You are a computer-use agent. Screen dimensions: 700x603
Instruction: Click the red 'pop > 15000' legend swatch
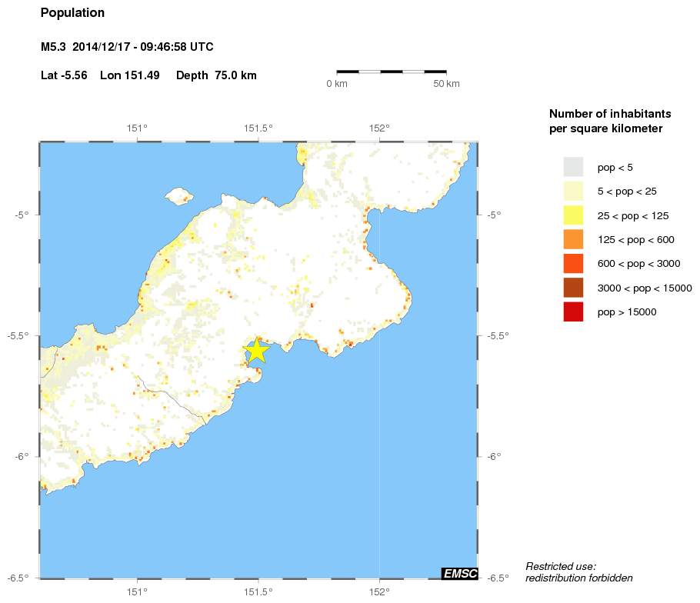point(573,312)
